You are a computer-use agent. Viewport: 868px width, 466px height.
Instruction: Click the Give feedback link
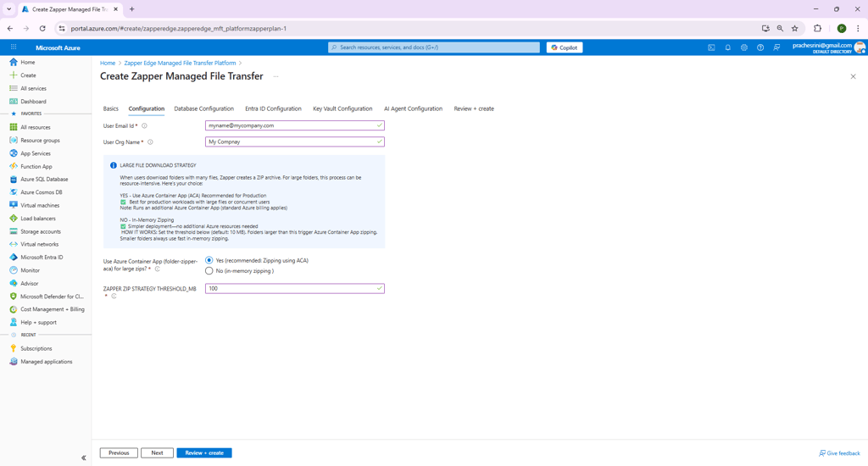point(840,453)
